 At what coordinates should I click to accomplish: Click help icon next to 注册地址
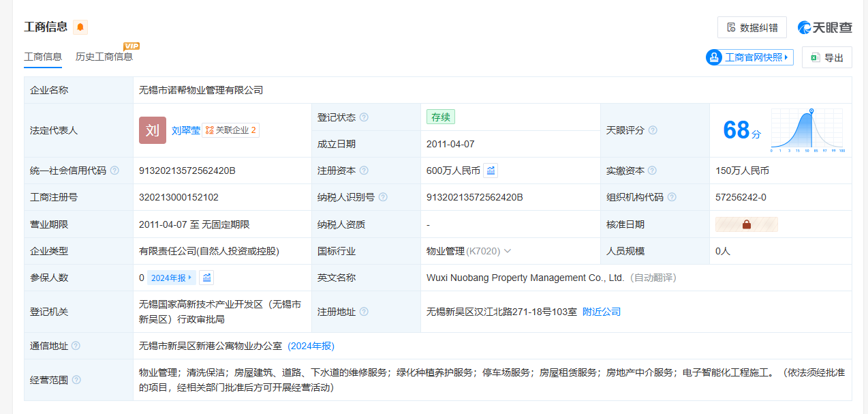point(364,312)
